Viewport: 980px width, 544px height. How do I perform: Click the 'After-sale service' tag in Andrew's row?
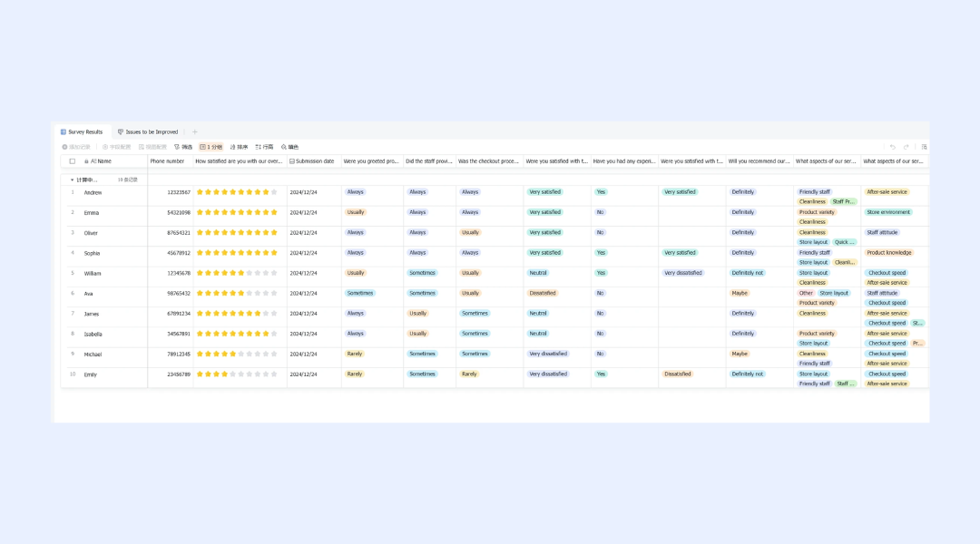pos(887,192)
